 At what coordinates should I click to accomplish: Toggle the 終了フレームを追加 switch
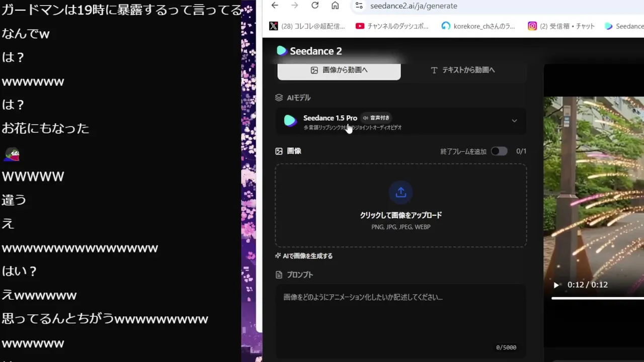[499, 151]
